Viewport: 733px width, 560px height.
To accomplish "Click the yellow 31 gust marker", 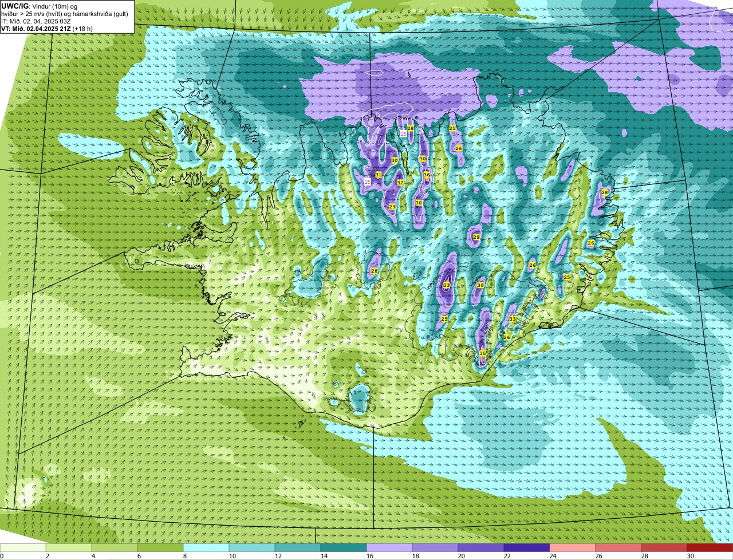I will click(378, 174).
